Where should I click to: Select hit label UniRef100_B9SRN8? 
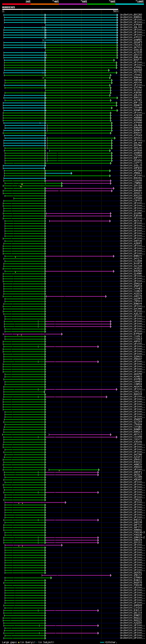coord(131,120)
